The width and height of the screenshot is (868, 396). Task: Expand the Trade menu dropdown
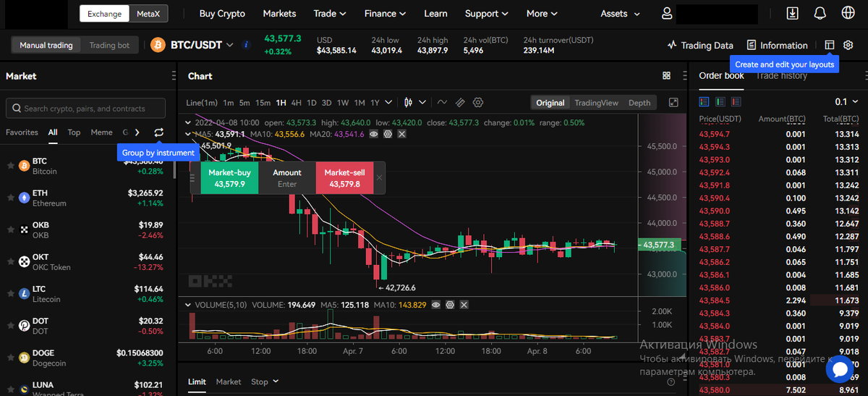tap(330, 14)
